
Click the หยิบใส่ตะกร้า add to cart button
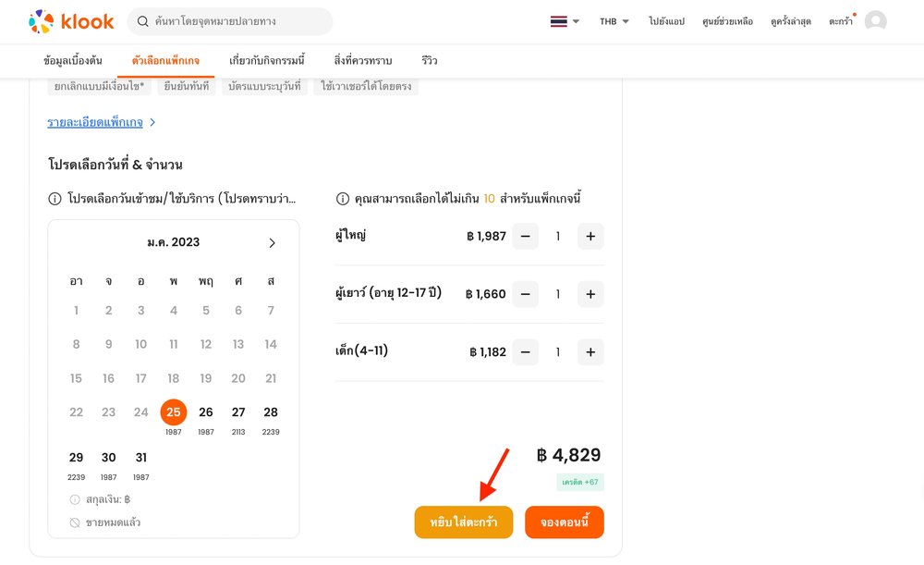[x=463, y=522]
